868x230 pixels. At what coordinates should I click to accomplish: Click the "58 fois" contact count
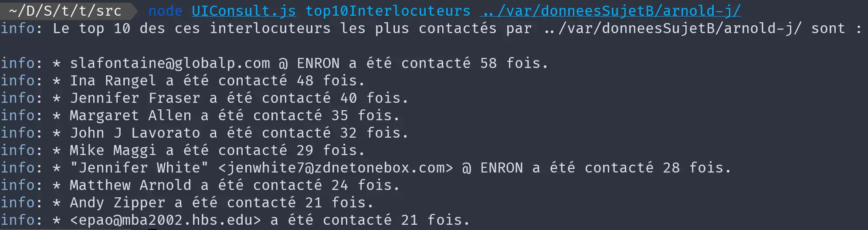[513, 64]
